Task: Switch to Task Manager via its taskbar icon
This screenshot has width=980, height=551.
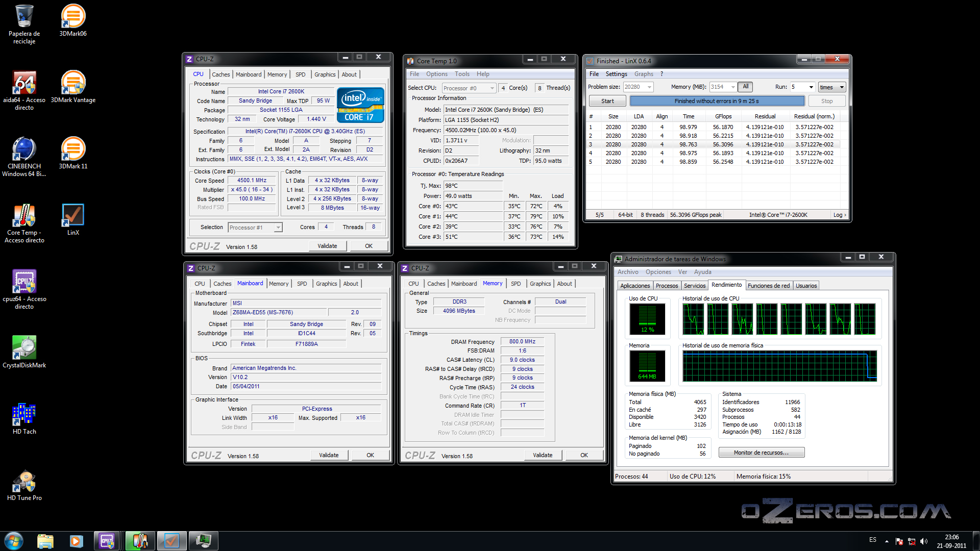Action: tap(203, 541)
